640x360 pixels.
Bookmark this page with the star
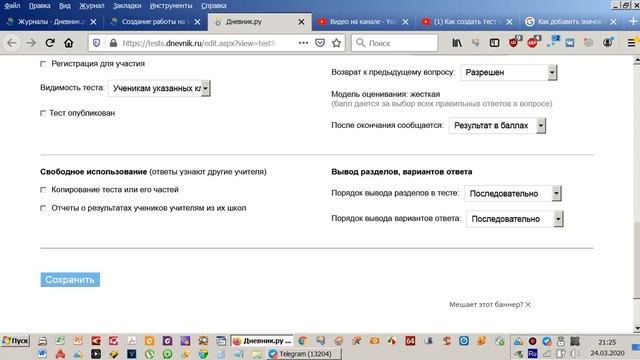tap(336, 43)
